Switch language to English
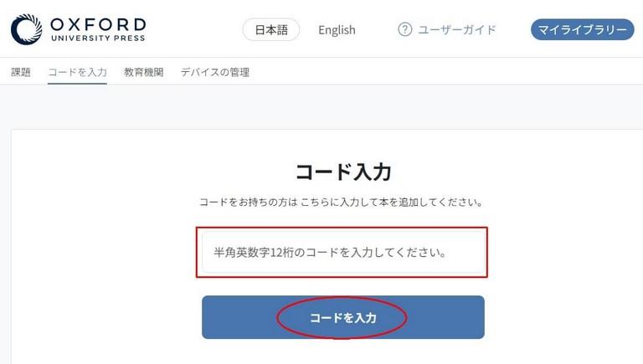Viewport: 643px width, 364px height. [337, 30]
